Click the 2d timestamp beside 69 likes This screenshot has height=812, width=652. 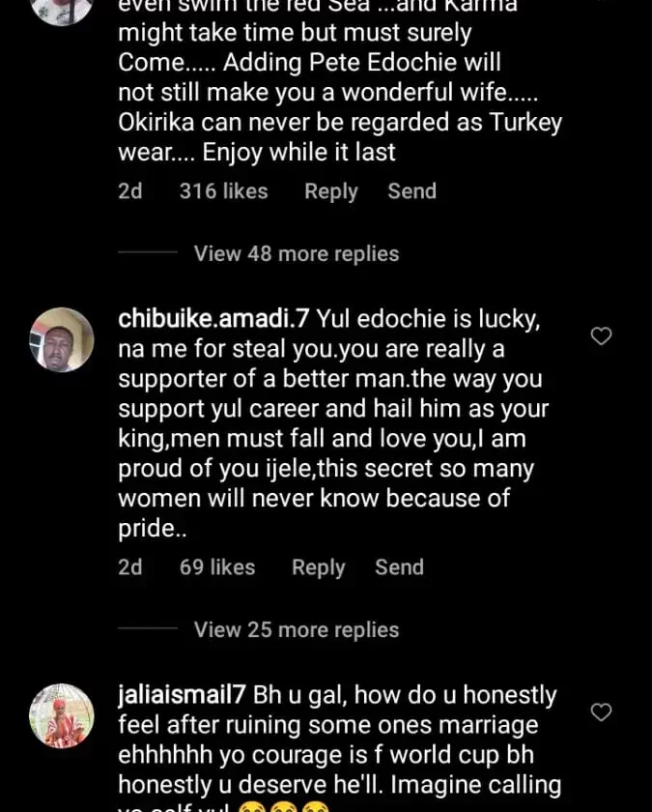129,567
